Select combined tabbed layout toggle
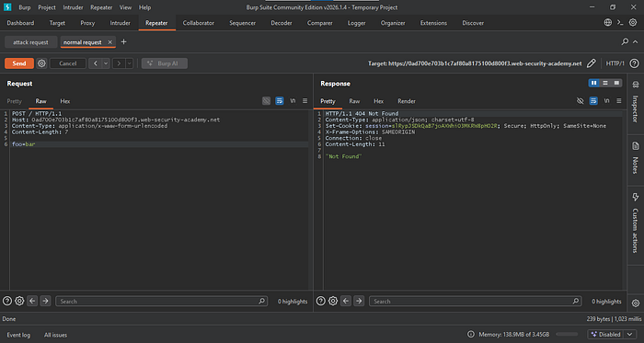 click(x=616, y=84)
